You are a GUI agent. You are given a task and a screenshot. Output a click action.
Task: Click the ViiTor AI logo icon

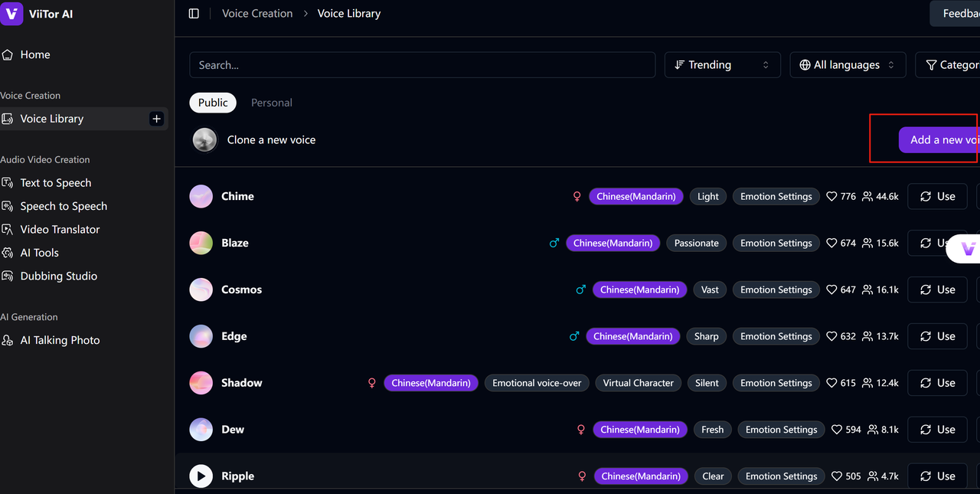coord(11,14)
